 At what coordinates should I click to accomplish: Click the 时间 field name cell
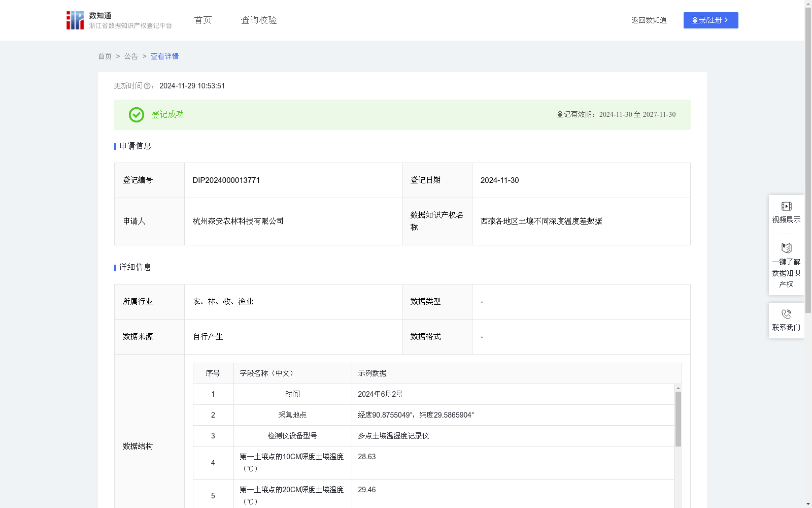pyautogui.click(x=293, y=394)
